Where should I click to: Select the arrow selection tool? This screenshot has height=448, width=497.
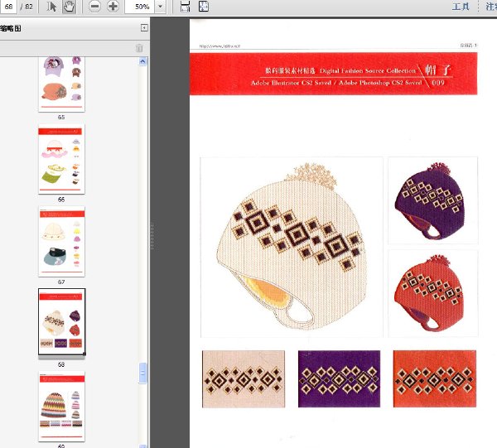[51, 7]
